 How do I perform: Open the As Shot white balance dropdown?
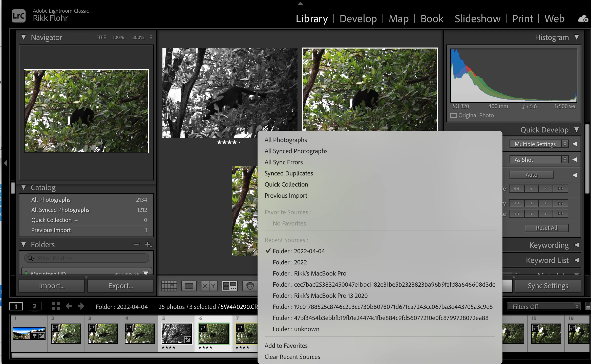(539, 160)
